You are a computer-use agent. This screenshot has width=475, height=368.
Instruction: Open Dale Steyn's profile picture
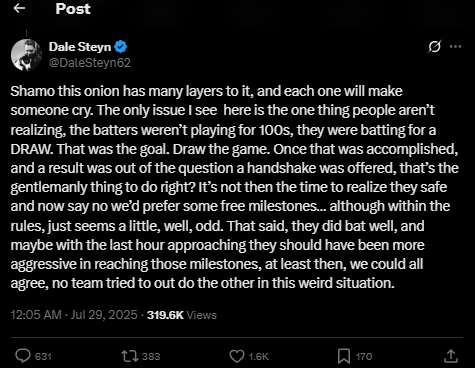26,55
